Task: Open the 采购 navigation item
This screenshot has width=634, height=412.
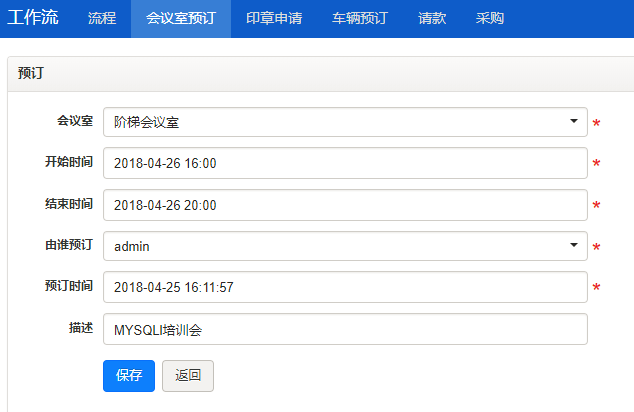Action: 490,18
